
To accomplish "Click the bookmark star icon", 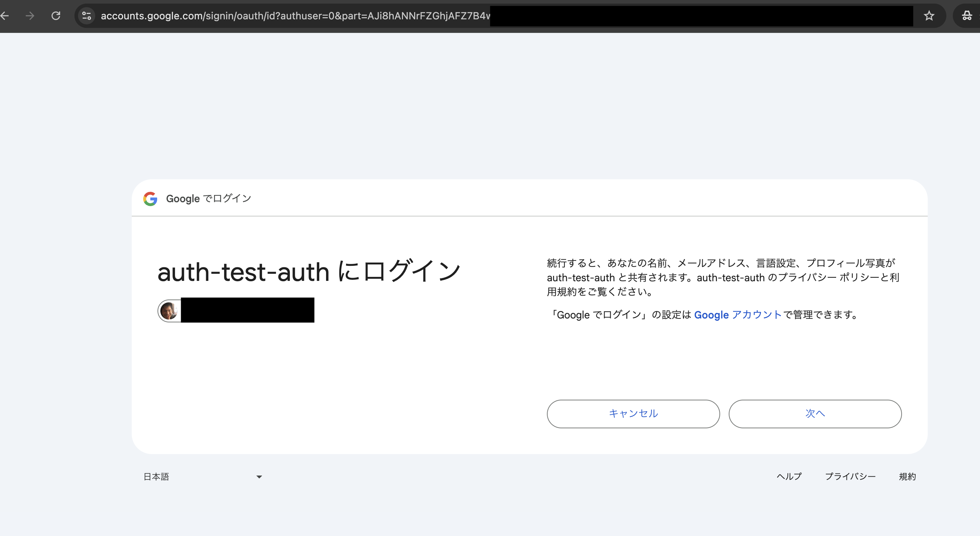I will click(929, 16).
